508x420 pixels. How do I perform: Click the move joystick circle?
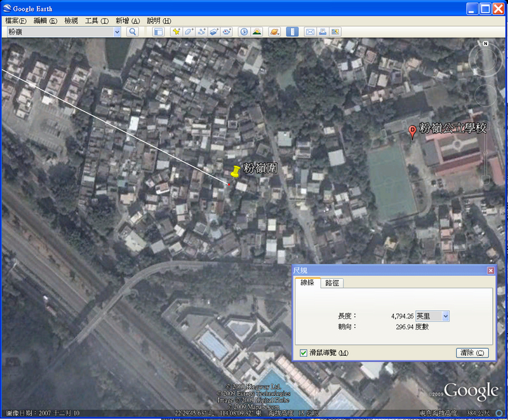(x=485, y=95)
